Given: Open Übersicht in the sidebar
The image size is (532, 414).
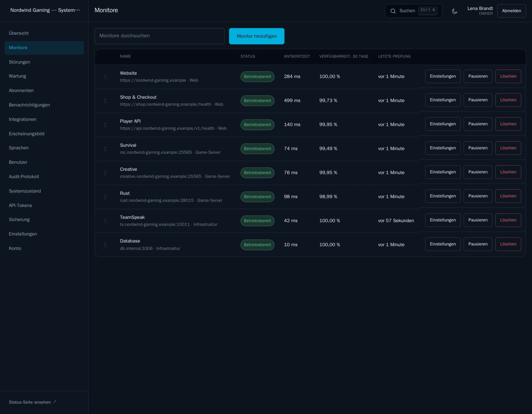Looking at the screenshot, I should click(x=44, y=33).
